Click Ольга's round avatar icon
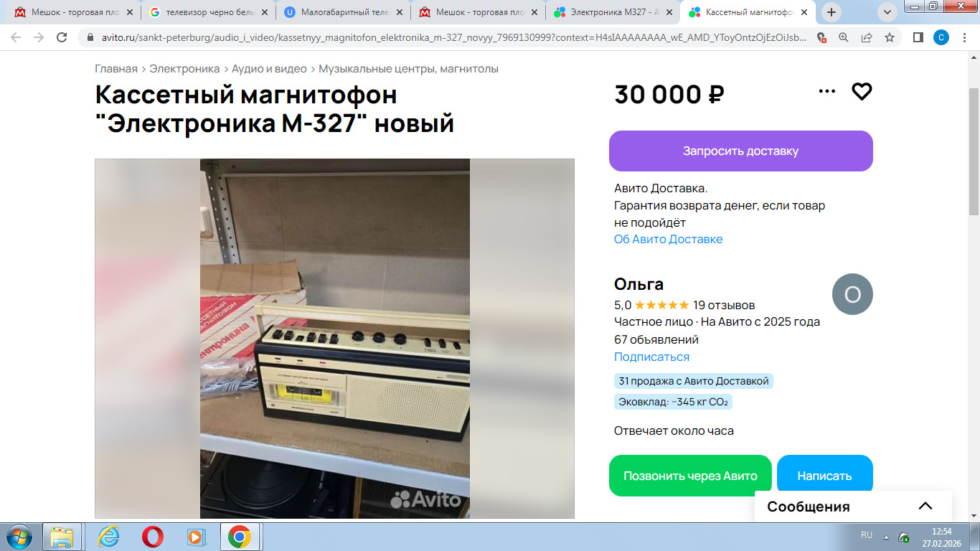The image size is (980, 551). pos(852,294)
